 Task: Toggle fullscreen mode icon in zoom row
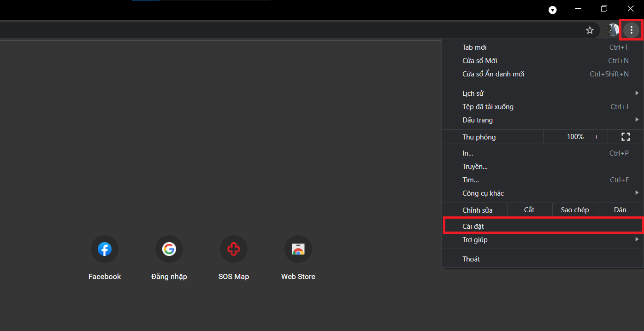626,137
